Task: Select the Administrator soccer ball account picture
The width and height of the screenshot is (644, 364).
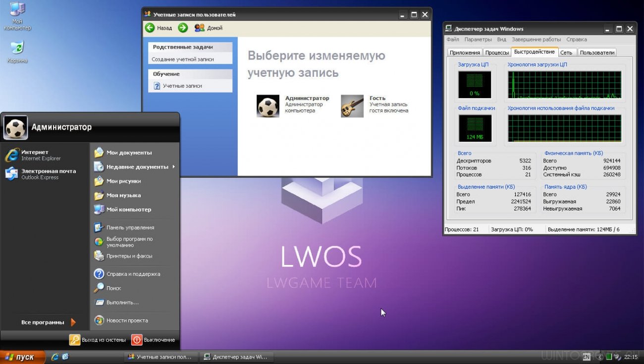Action: point(268,106)
